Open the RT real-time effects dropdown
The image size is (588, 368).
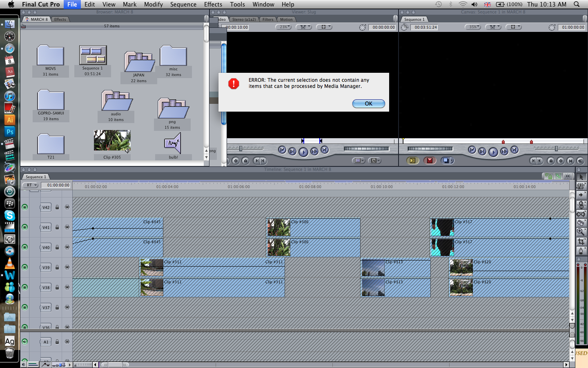(x=31, y=185)
